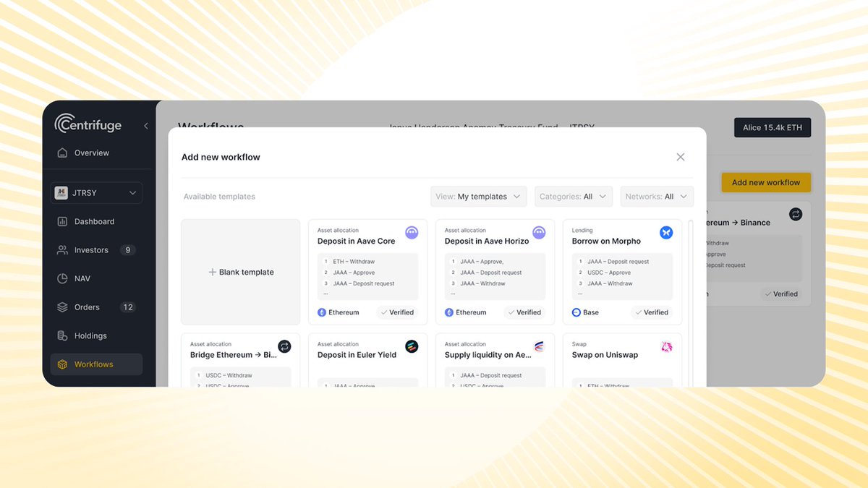Click the Orders stack icon
This screenshot has height=488, width=868.
tap(62, 307)
